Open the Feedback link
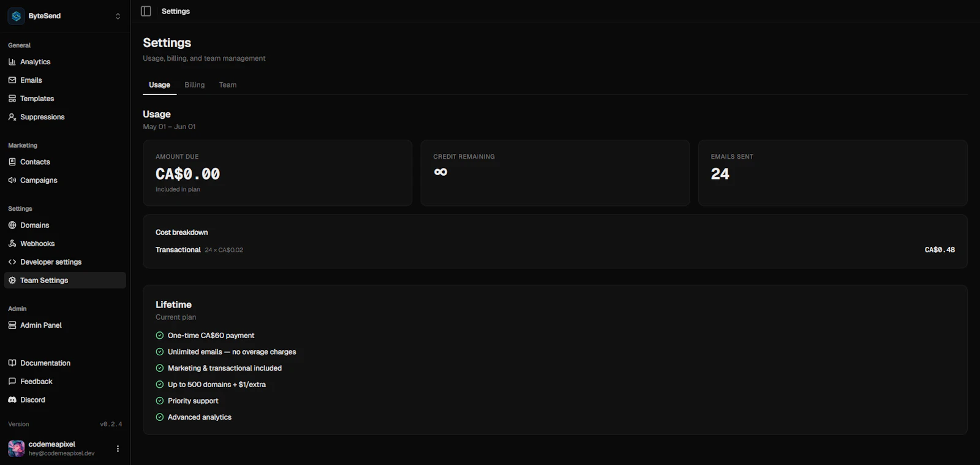Viewport: 980px width, 465px height. [x=65, y=382]
